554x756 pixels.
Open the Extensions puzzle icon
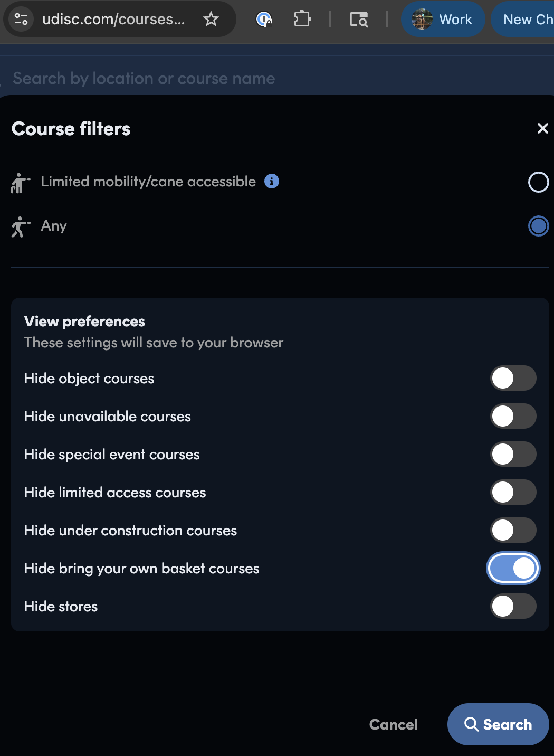point(302,20)
